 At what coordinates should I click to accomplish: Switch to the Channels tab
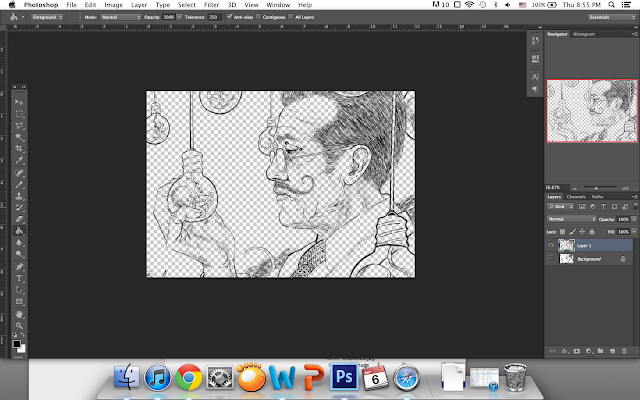576,197
